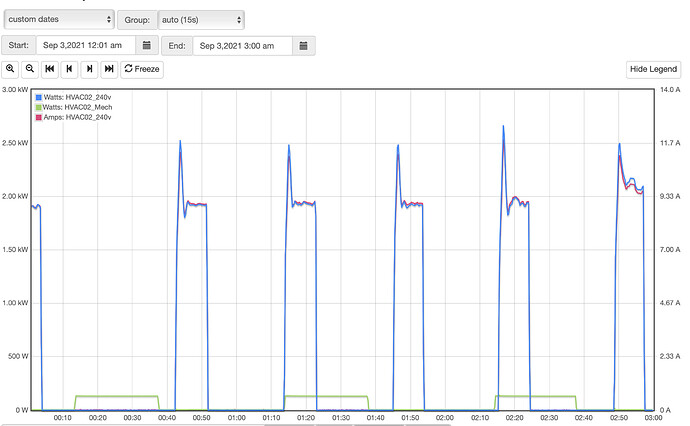Jump to earliest data with rewind icon

[50, 69]
